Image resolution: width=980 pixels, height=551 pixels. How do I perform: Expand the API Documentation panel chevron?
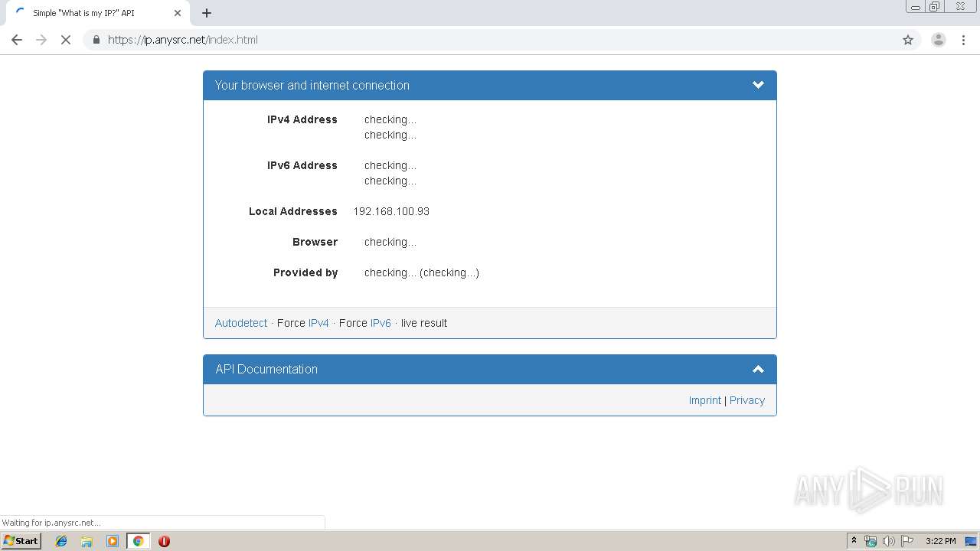point(758,369)
